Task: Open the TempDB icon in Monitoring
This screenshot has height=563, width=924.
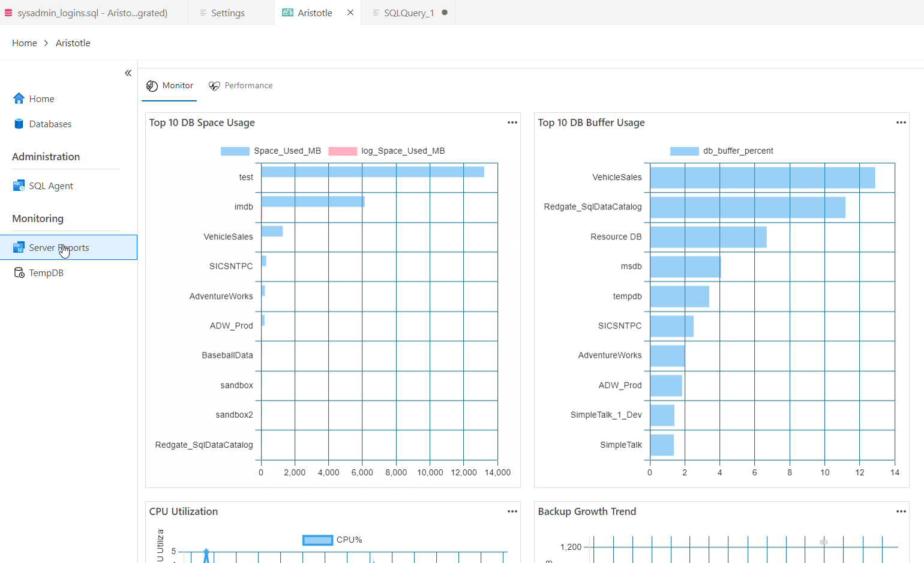Action: coord(19,272)
